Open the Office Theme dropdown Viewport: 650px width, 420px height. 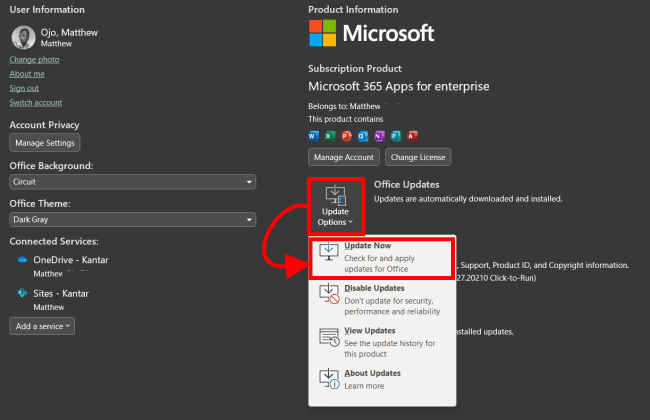point(133,220)
